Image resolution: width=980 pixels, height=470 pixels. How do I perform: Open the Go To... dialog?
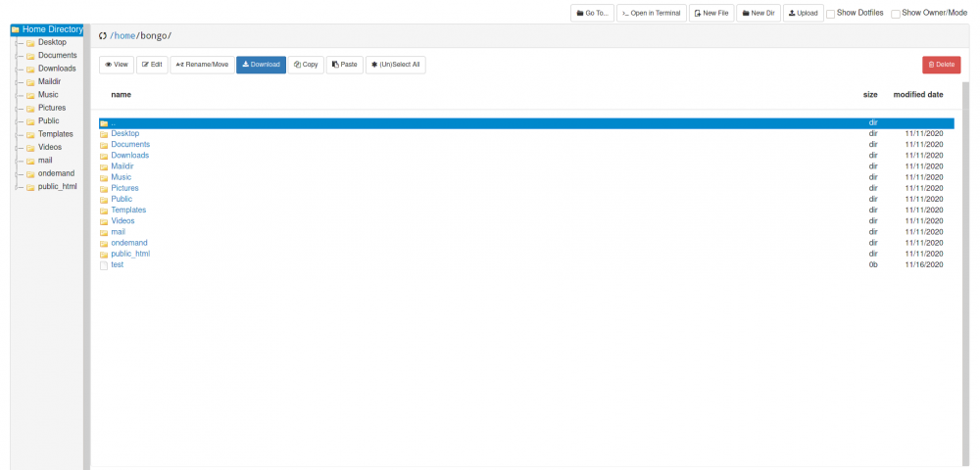593,13
